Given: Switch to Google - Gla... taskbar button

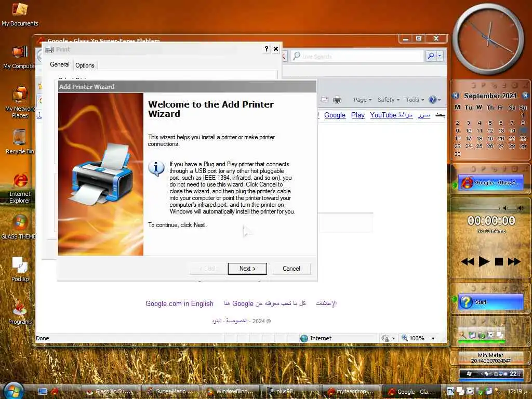Looking at the screenshot, I should (x=411, y=392).
